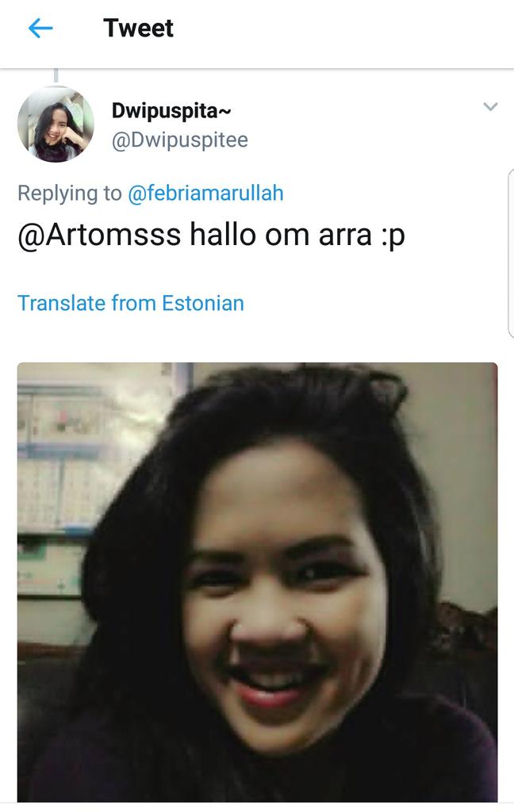Visit the @Dwipuspitee handle profile

click(x=180, y=140)
